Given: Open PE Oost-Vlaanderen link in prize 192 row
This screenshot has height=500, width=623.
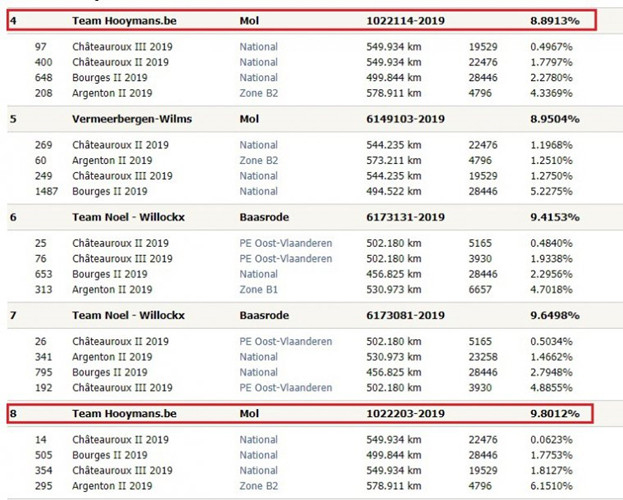Looking at the screenshot, I should click(x=285, y=387).
